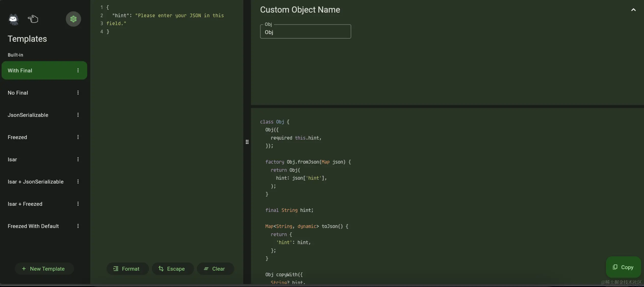Select the Isar template
This screenshot has width=644, height=287.
44,159
